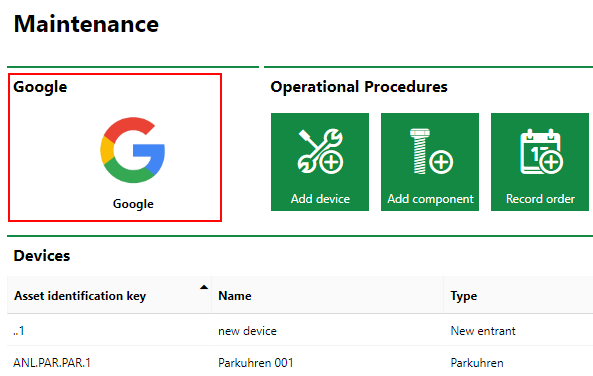Screen dimensions: 593x376
Task: Click the Devices section heading
Action: (42, 256)
